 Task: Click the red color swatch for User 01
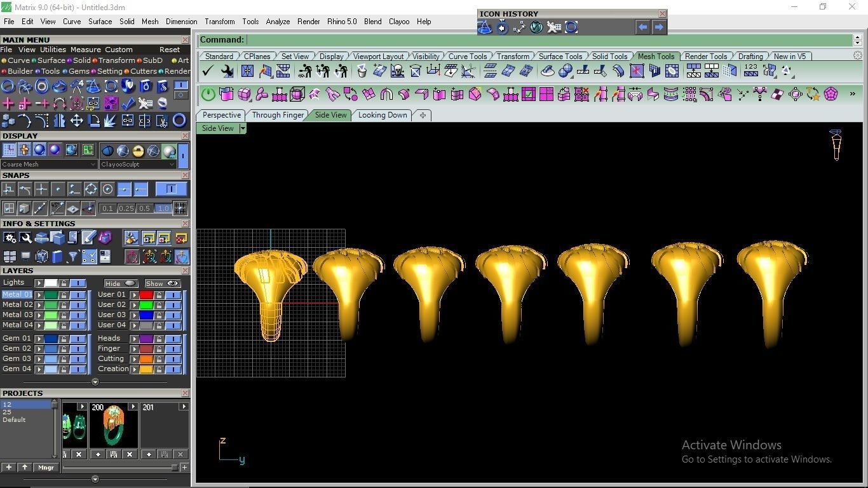tap(146, 295)
